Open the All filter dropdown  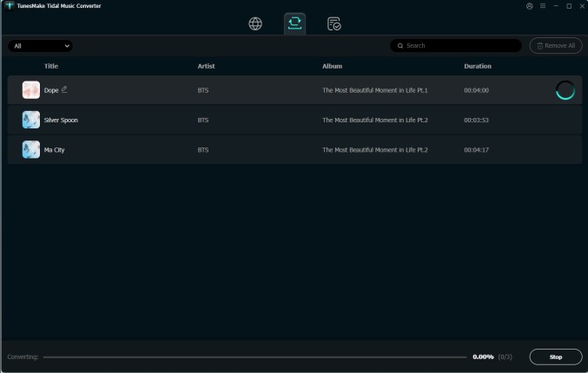40,46
